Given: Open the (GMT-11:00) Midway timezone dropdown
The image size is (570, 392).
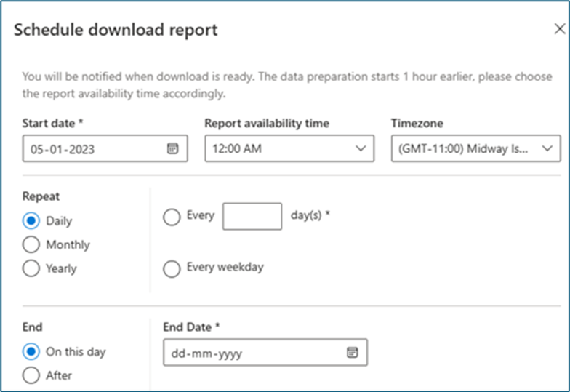Looking at the screenshot, I should 465,148.
